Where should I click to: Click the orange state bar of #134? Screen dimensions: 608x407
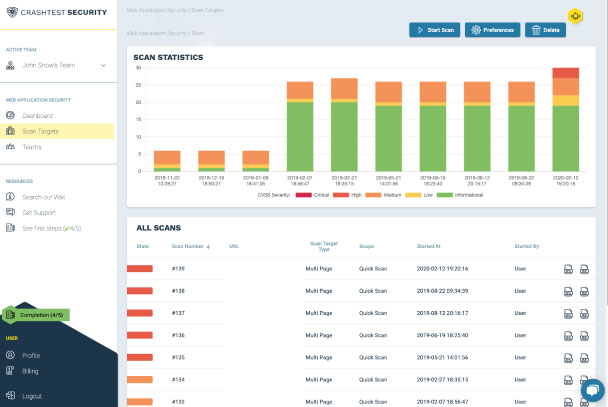pos(140,379)
